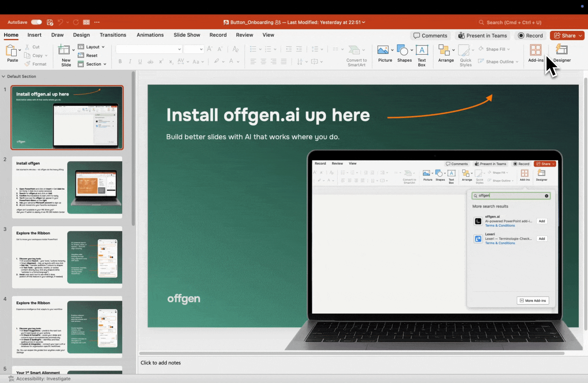Toggle the AutoSave switch
The width and height of the screenshot is (588, 383).
coord(36,22)
